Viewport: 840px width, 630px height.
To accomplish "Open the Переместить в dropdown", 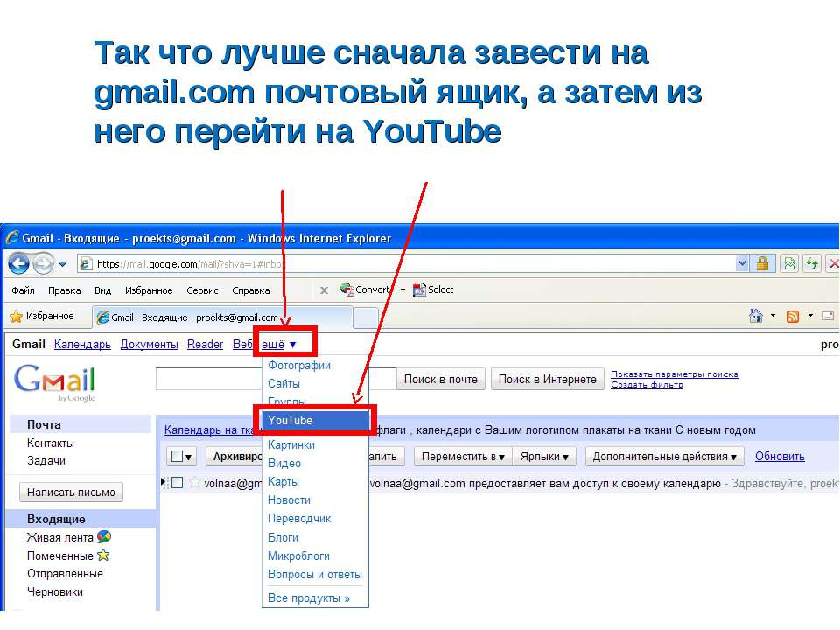I will tap(463, 457).
